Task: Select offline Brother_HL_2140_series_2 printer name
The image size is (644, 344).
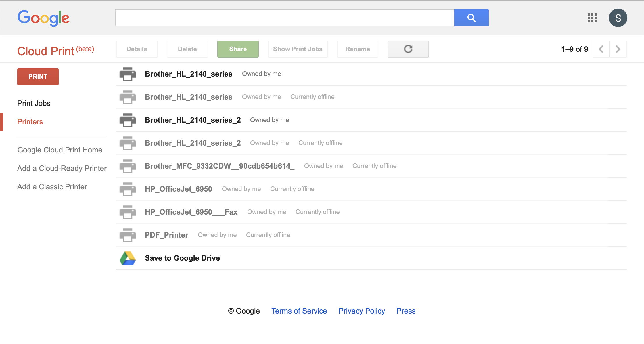Action: click(193, 143)
